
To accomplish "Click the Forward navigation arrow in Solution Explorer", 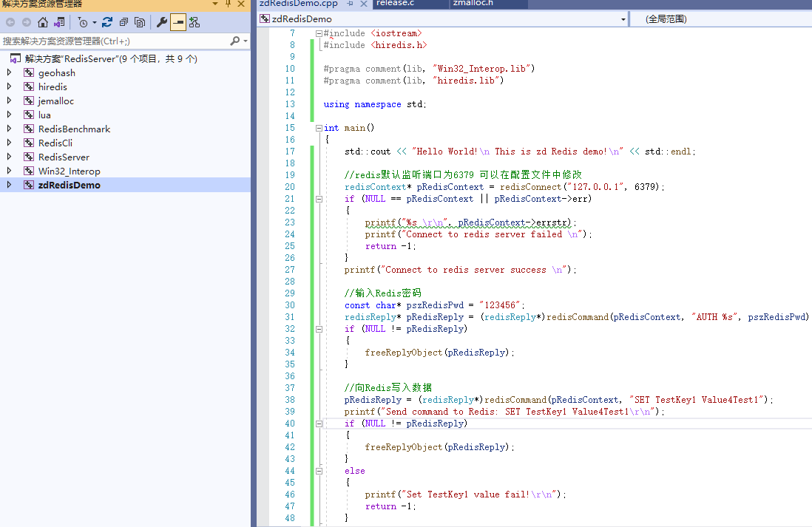I will tap(27, 22).
